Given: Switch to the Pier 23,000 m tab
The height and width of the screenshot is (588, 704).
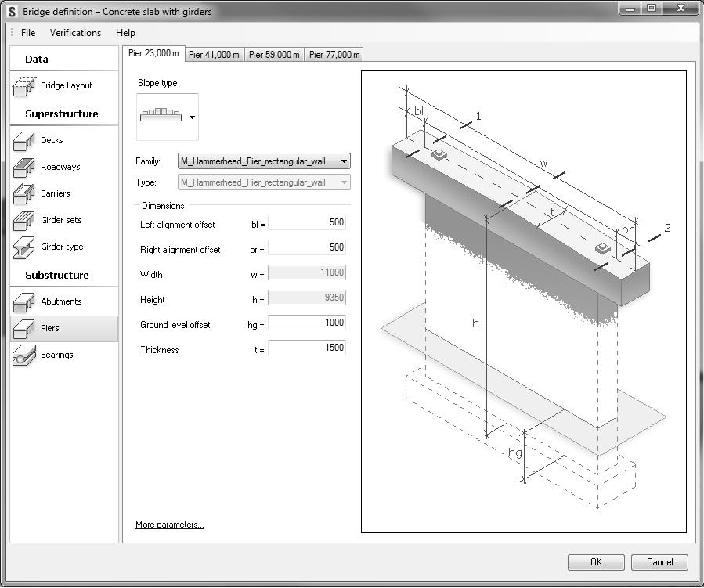Looking at the screenshot, I should [153, 53].
